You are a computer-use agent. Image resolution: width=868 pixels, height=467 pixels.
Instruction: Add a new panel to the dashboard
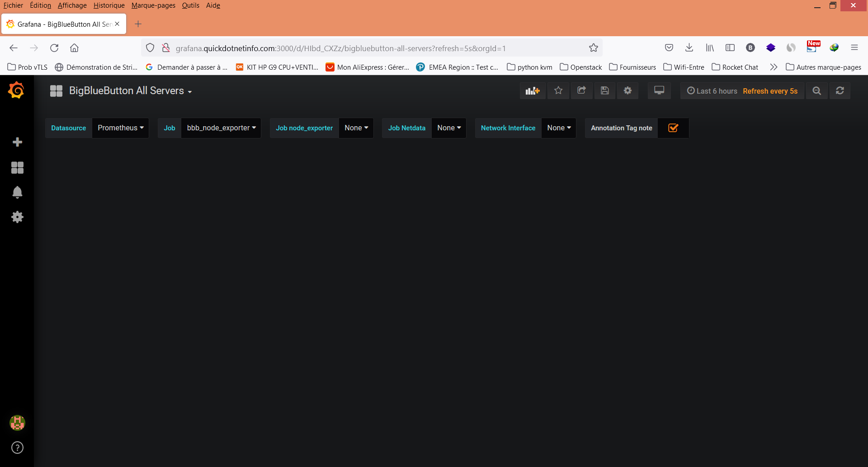[533, 91]
